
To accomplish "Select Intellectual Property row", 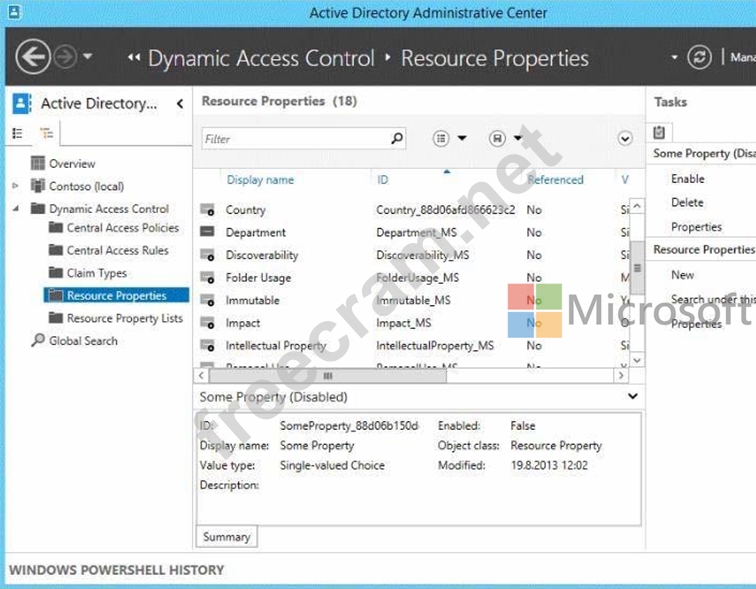I will (x=412, y=346).
